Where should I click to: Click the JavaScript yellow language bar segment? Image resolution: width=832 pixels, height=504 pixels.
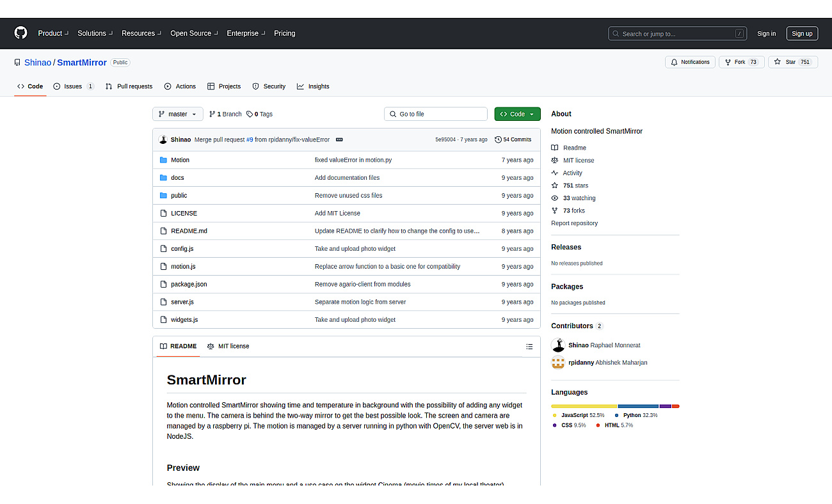[x=584, y=406]
